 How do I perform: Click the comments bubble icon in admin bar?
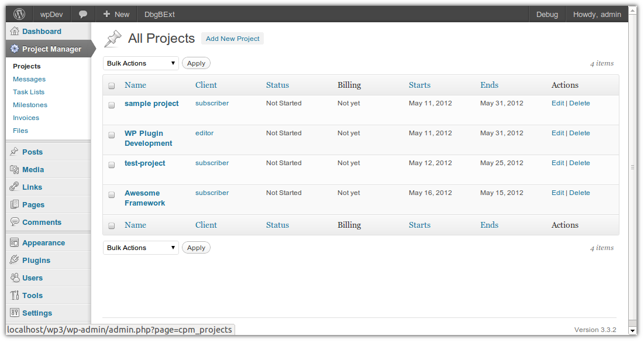tap(83, 15)
